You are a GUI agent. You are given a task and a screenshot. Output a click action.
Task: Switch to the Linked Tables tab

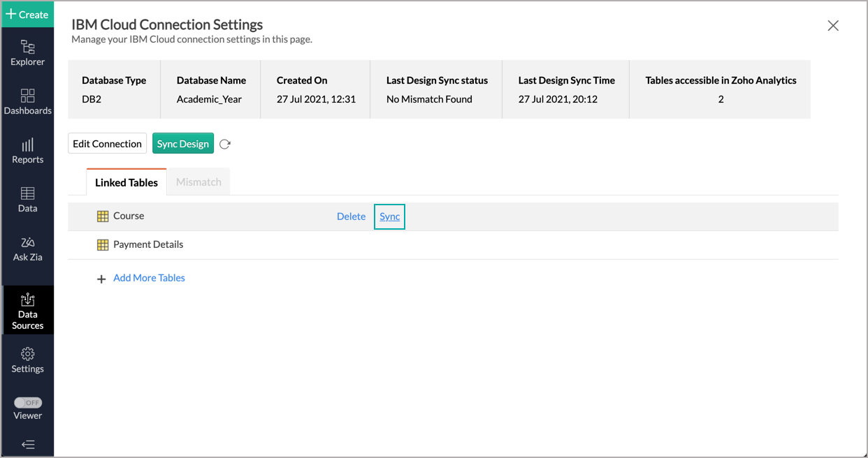[x=126, y=182]
